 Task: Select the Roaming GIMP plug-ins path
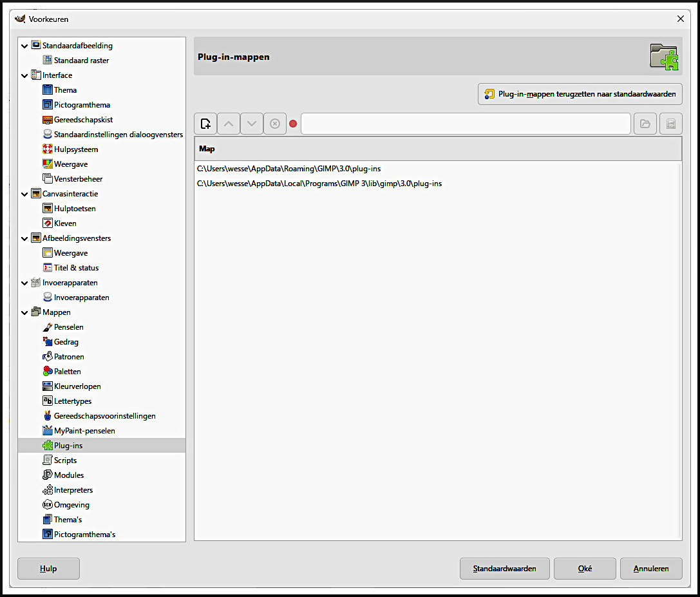[289, 169]
